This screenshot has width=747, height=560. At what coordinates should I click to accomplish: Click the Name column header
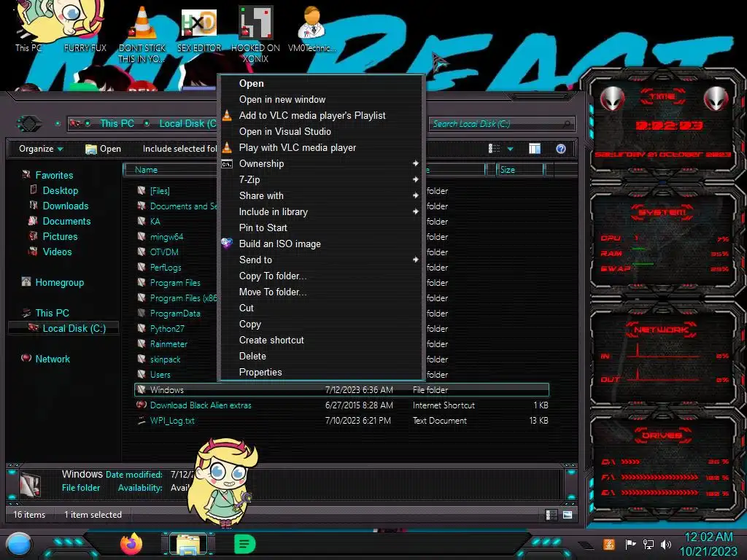coord(171,169)
